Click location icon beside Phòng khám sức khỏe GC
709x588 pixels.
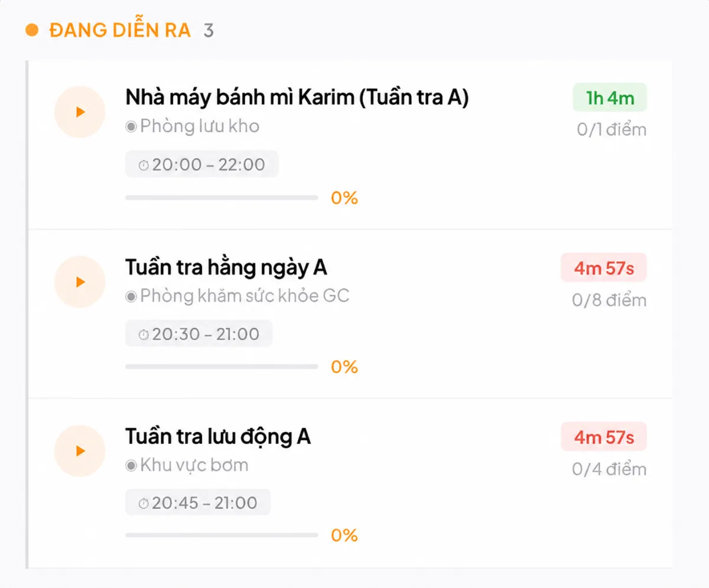click(131, 296)
